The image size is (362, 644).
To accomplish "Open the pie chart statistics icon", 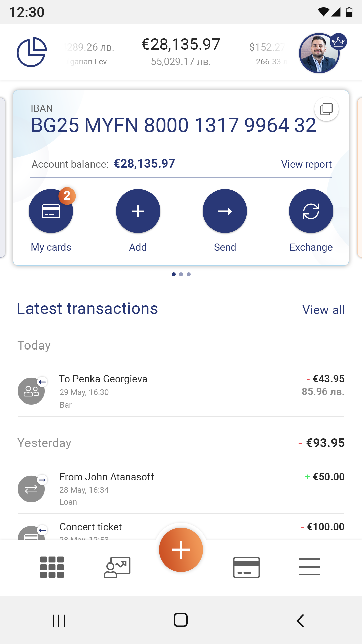I will click(32, 52).
